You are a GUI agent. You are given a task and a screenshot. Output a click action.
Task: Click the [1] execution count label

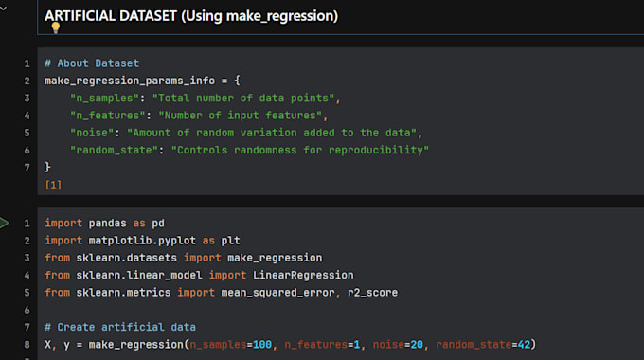pyautogui.click(x=53, y=185)
